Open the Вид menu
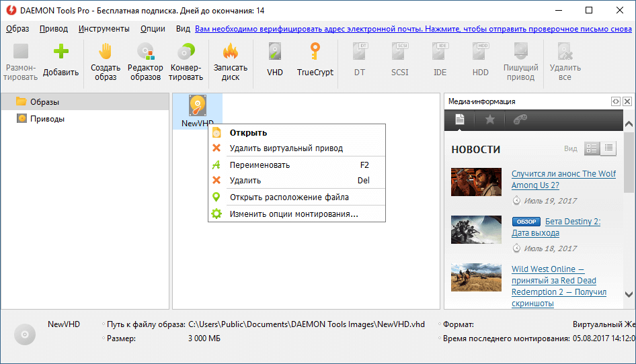Image resolution: width=636 pixels, height=364 pixels. (183, 29)
